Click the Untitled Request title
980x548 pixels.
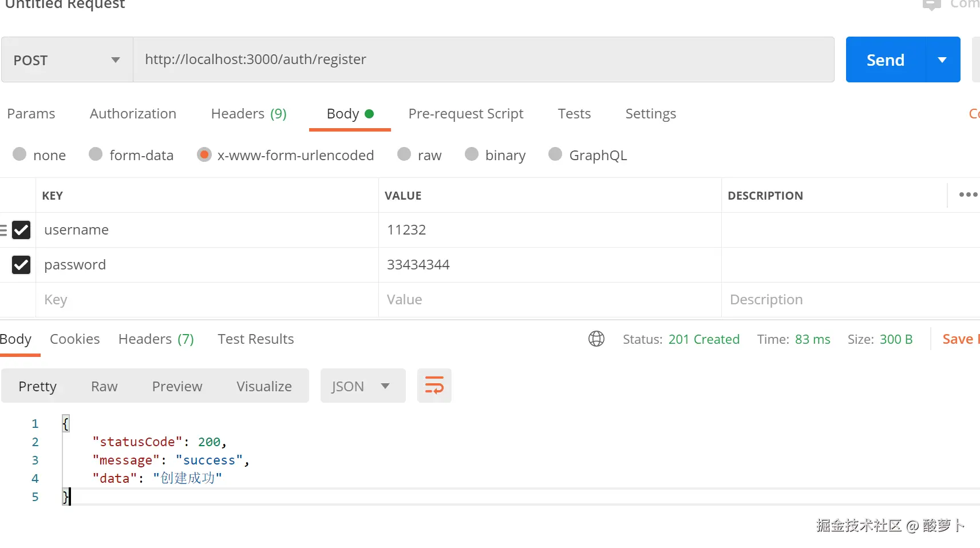click(x=65, y=5)
